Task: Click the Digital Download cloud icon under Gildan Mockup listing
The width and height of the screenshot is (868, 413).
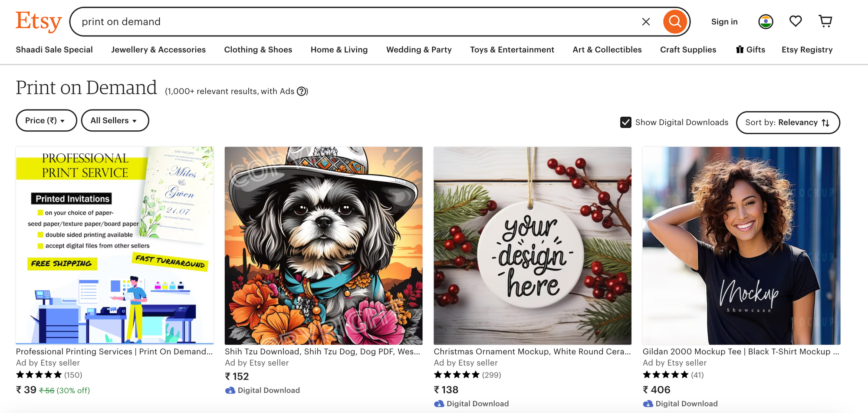Action: coord(648,403)
